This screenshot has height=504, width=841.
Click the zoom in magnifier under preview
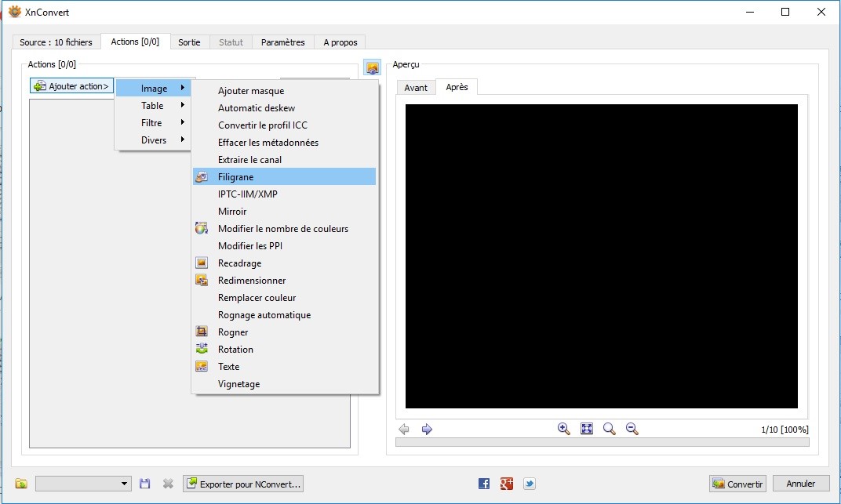tap(563, 429)
